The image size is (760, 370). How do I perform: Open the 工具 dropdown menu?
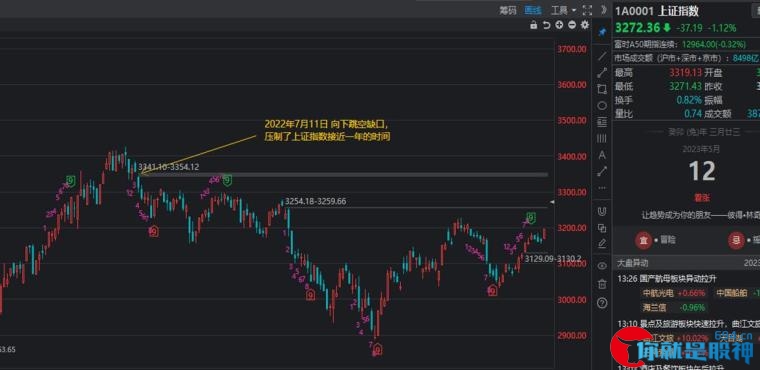563,10
